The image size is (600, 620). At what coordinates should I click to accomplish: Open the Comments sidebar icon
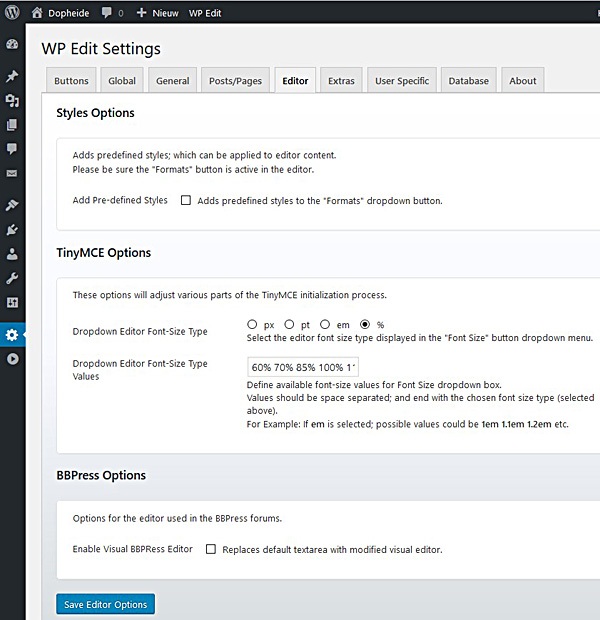point(12,149)
